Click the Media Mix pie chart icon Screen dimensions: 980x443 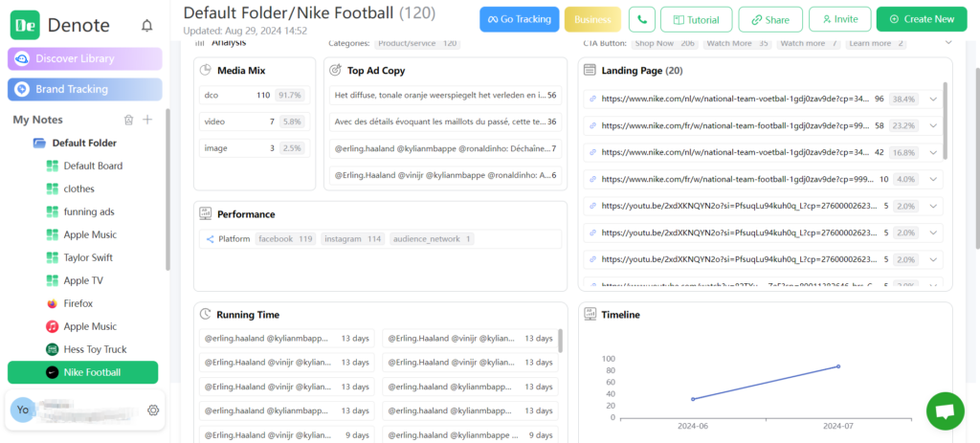(205, 70)
